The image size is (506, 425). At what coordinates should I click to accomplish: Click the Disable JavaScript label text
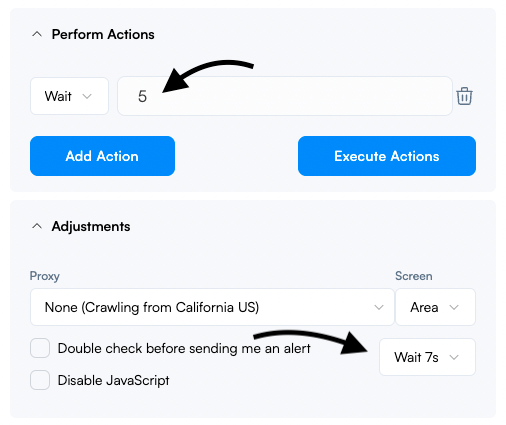click(x=113, y=380)
